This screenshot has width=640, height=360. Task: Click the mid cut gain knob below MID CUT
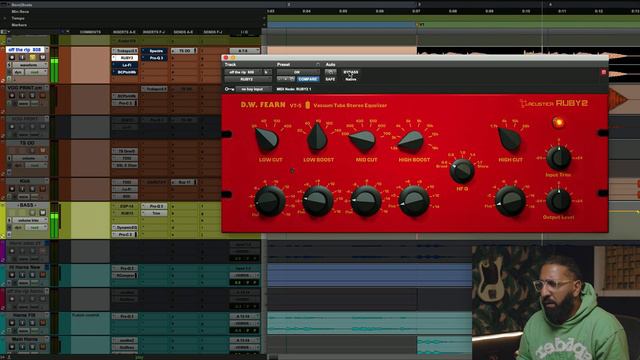coord(366,201)
